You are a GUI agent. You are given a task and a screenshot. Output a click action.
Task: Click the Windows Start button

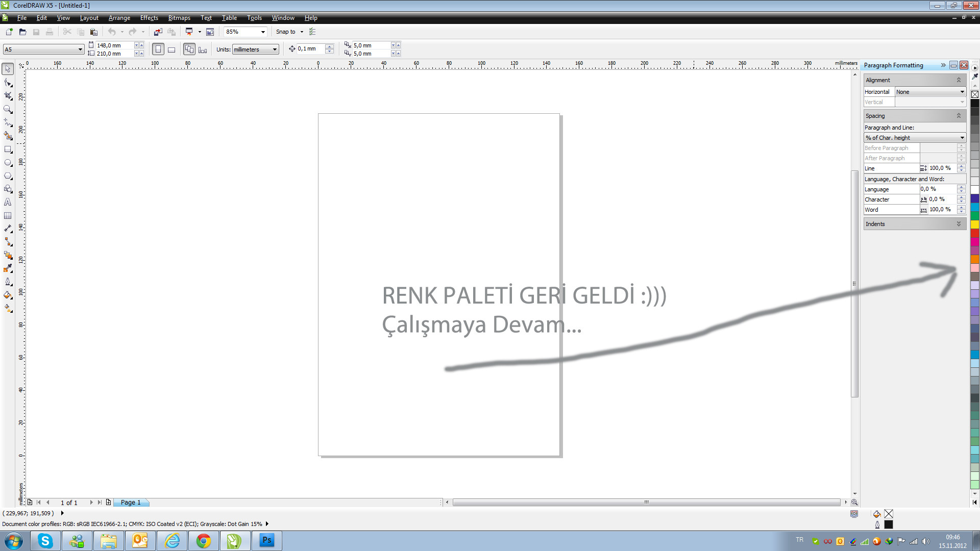(14, 541)
